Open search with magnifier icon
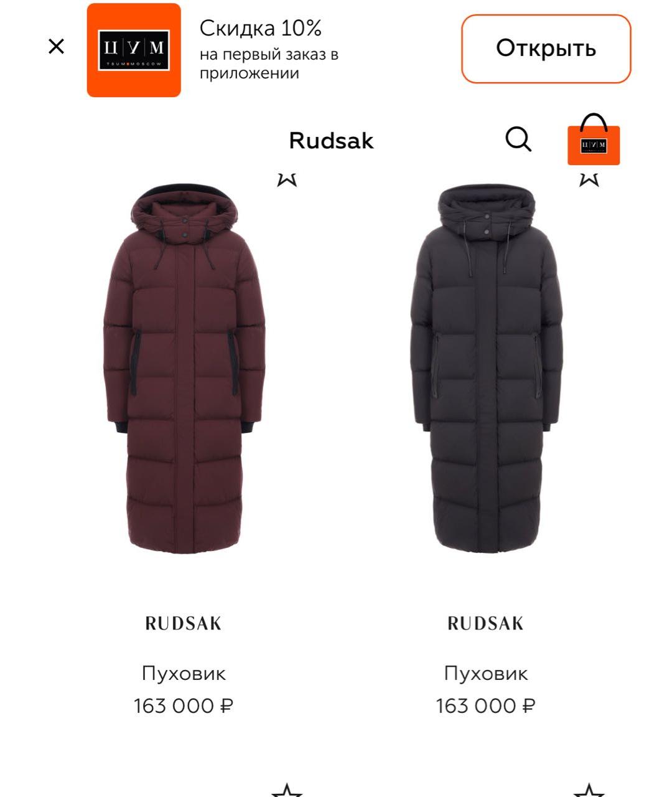672x797 pixels. 518,139
